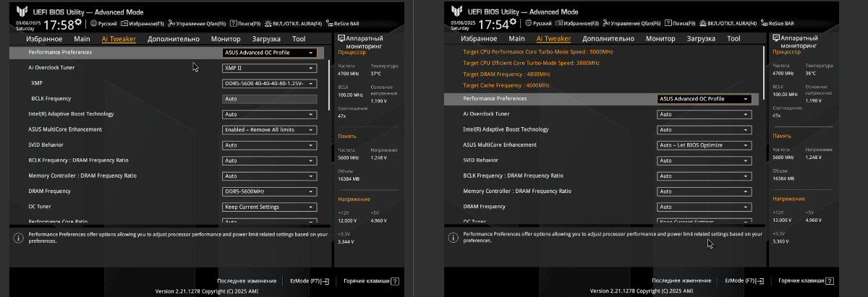Open DRAM Frequency DDR5-5600MHz dropdown
Image resolution: width=868 pixels, height=297 pixels.
(x=269, y=191)
